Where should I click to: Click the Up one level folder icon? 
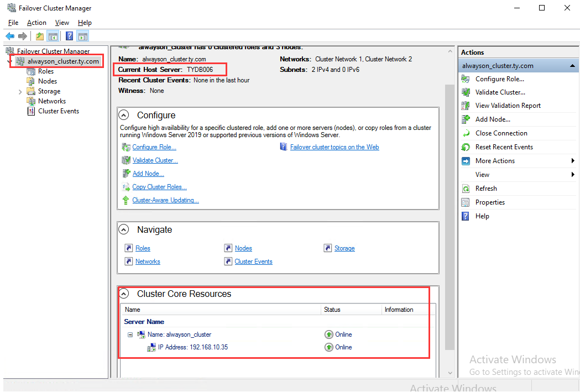pyautogui.click(x=40, y=36)
